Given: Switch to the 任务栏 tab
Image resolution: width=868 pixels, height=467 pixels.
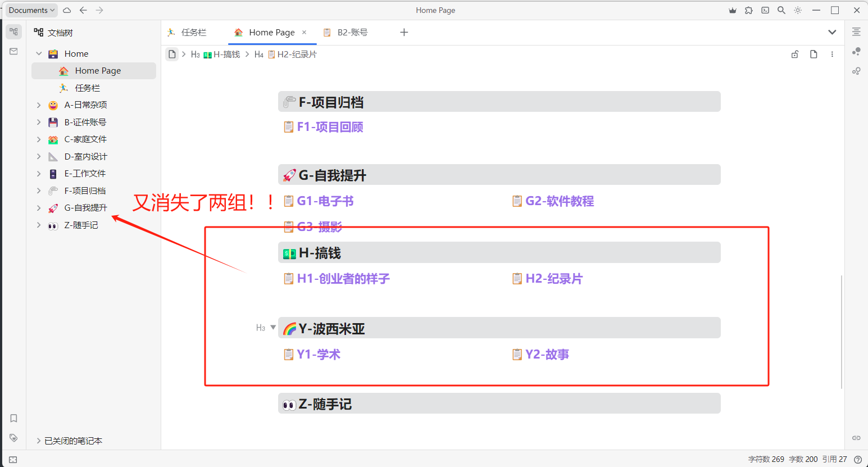Looking at the screenshot, I should tap(187, 33).
